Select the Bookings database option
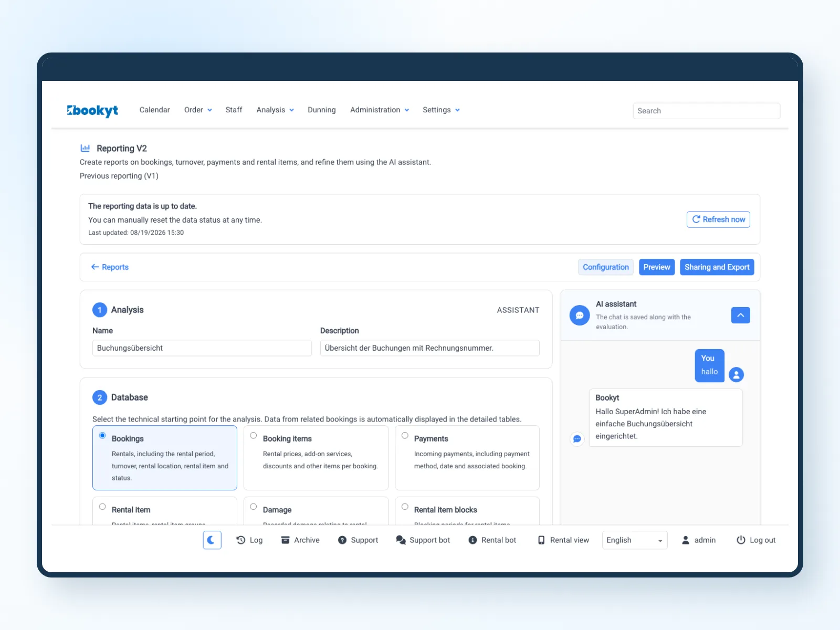The height and width of the screenshot is (630, 840). point(165,458)
